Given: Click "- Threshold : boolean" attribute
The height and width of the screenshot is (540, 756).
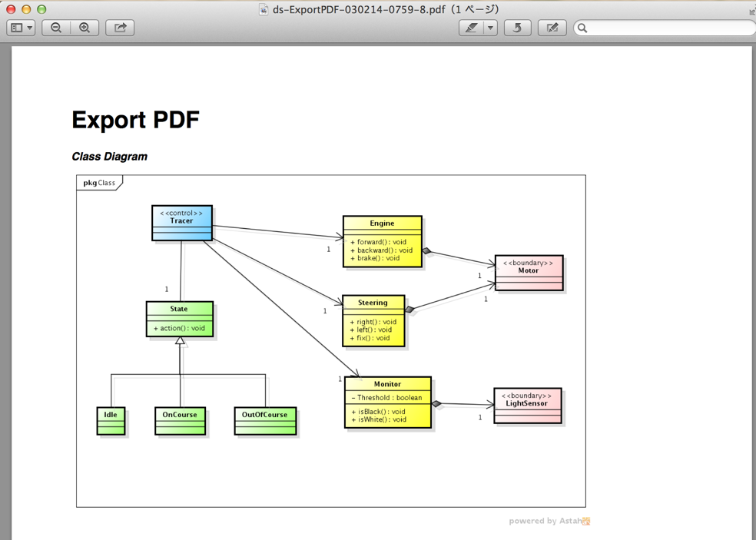Looking at the screenshot, I should click(386, 397).
